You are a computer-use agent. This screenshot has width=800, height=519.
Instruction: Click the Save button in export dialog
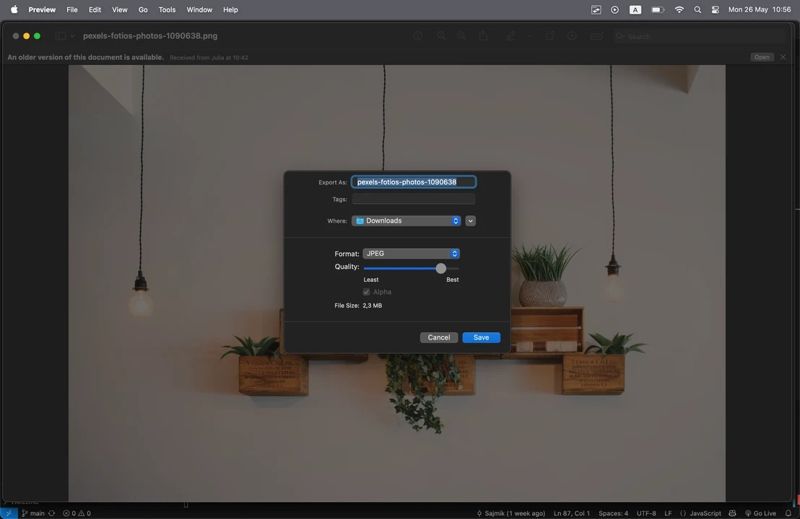pos(481,338)
